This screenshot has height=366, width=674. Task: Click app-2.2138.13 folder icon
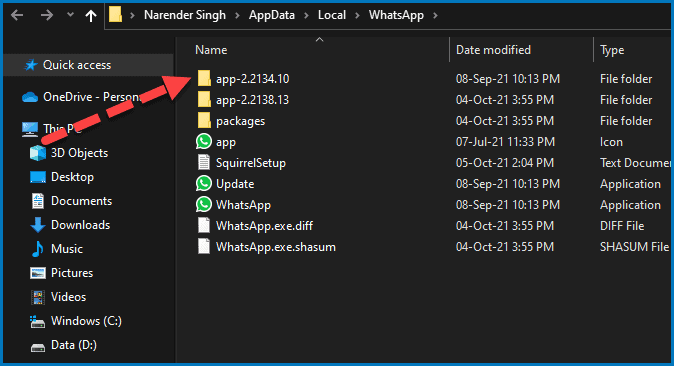(204, 99)
